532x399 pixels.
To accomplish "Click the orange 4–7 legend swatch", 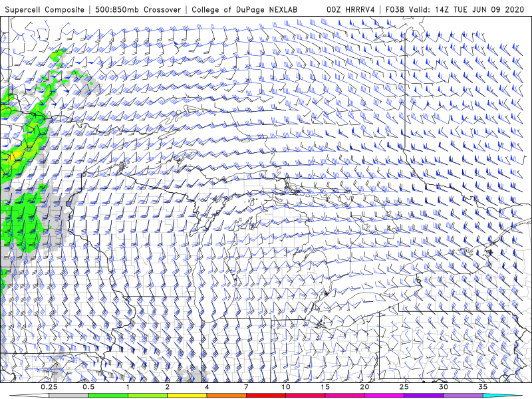I will point(226,396).
